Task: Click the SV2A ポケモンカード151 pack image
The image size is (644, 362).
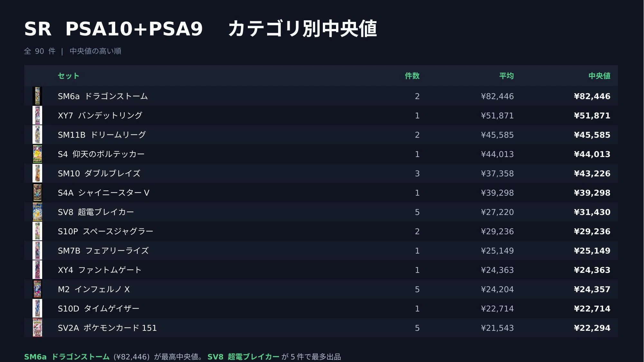Action: [37, 328]
